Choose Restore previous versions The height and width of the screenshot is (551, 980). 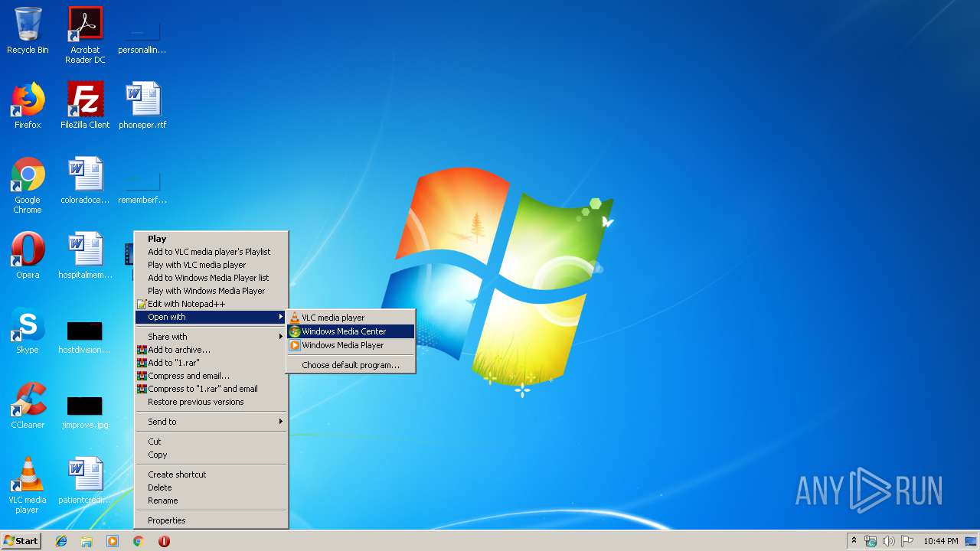coord(211,402)
